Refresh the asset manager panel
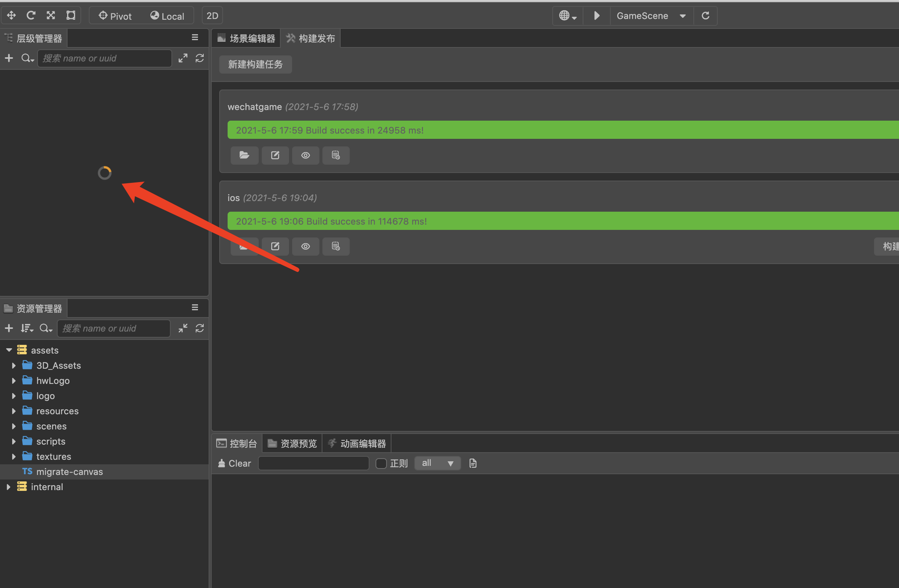The width and height of the screenshot is (899, 588). click(200, 328)
